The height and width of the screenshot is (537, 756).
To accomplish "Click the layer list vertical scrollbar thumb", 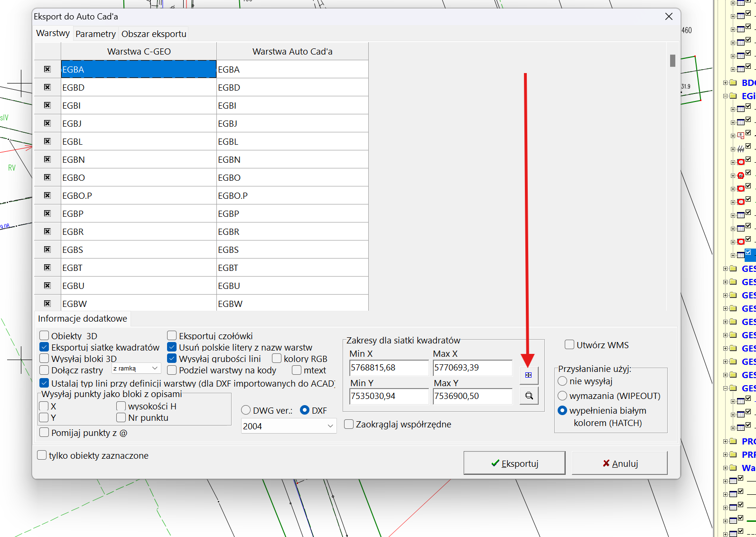I will [672, 61].
